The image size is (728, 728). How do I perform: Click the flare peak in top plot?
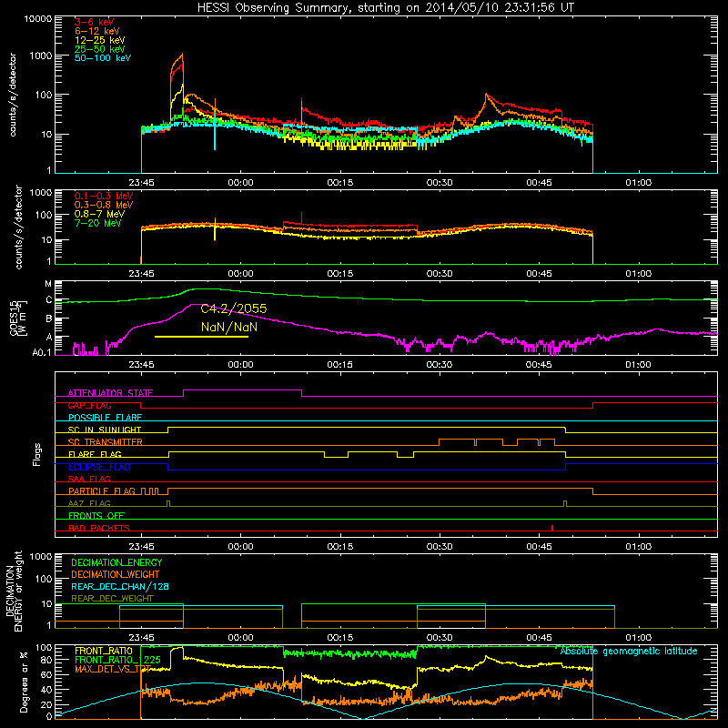tap(182, 55)
